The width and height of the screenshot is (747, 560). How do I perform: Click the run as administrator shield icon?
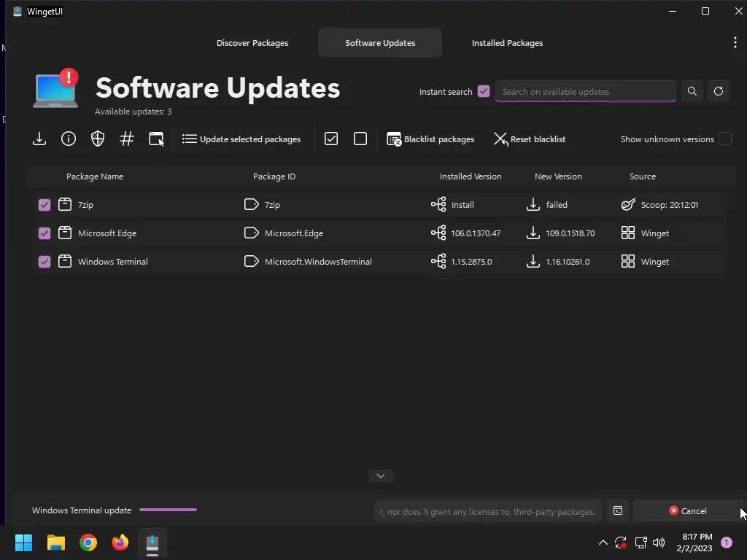tap(98, 139)
